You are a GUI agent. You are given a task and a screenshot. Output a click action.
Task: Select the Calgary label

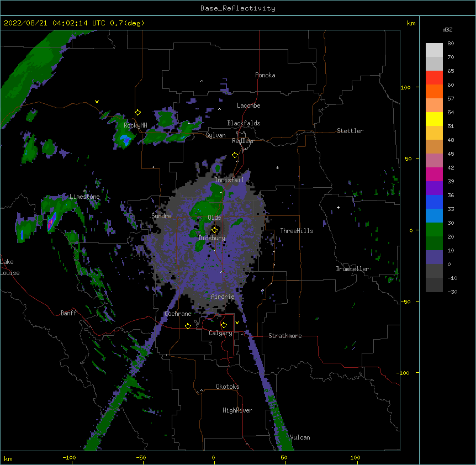(x=220, y=333)
